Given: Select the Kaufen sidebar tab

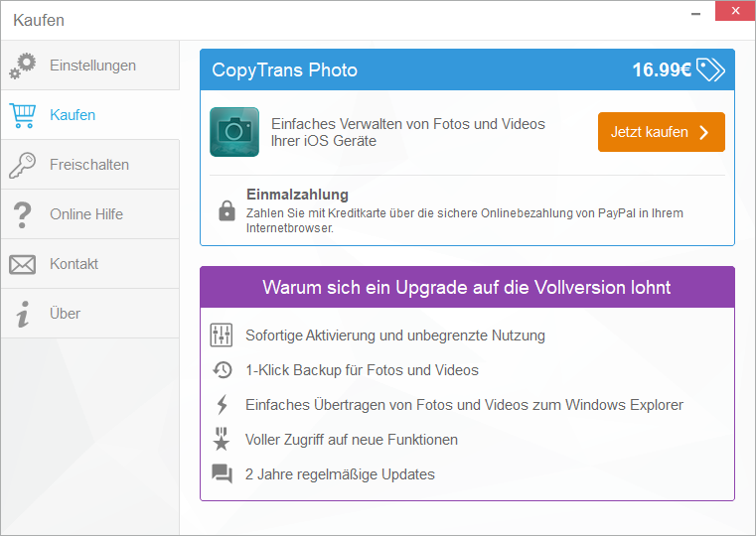Looking at the screenshot, I should 90,115.
